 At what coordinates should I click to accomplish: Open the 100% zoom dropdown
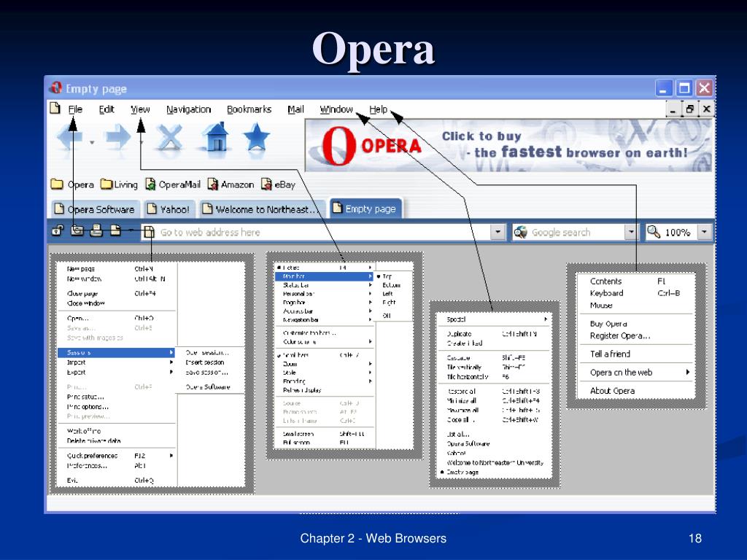pyautogui.click(x=704, y=232)
